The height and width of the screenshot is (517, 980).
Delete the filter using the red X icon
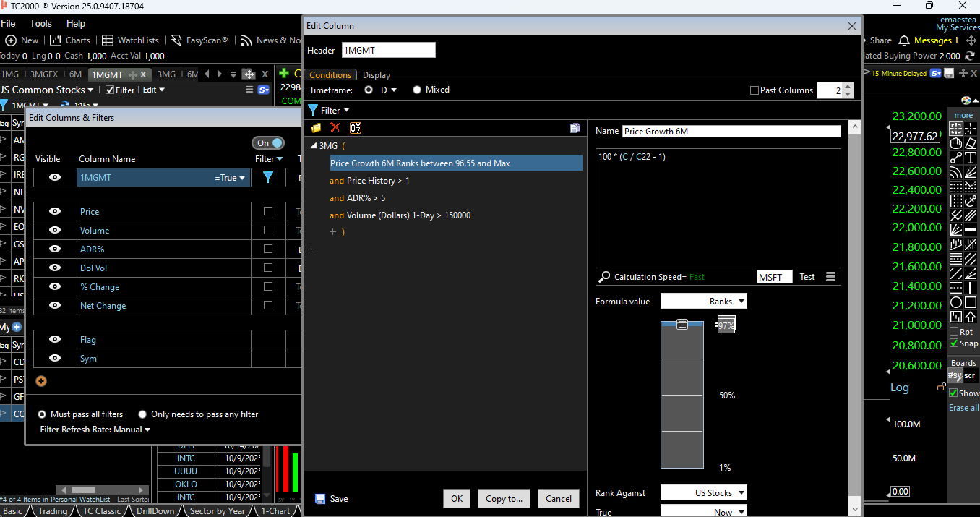pyautogui.click(x=334, y=128)
